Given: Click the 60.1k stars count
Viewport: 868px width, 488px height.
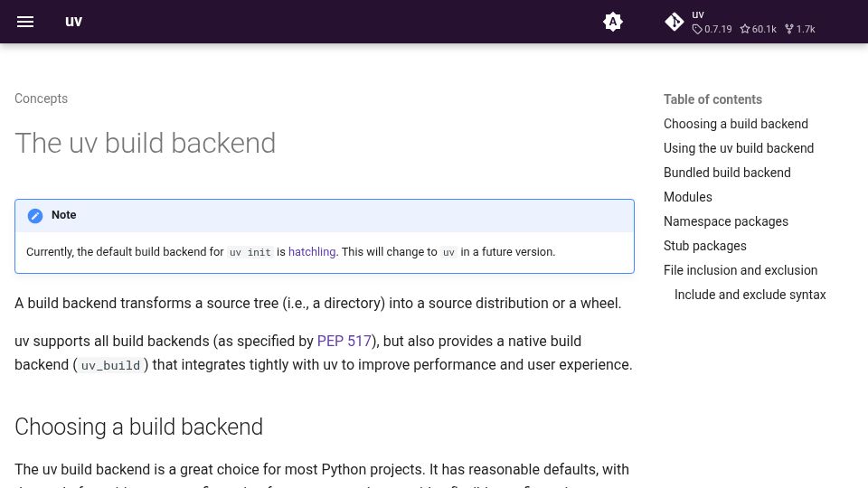Looking at the screenshot, I should pos(758,29).
